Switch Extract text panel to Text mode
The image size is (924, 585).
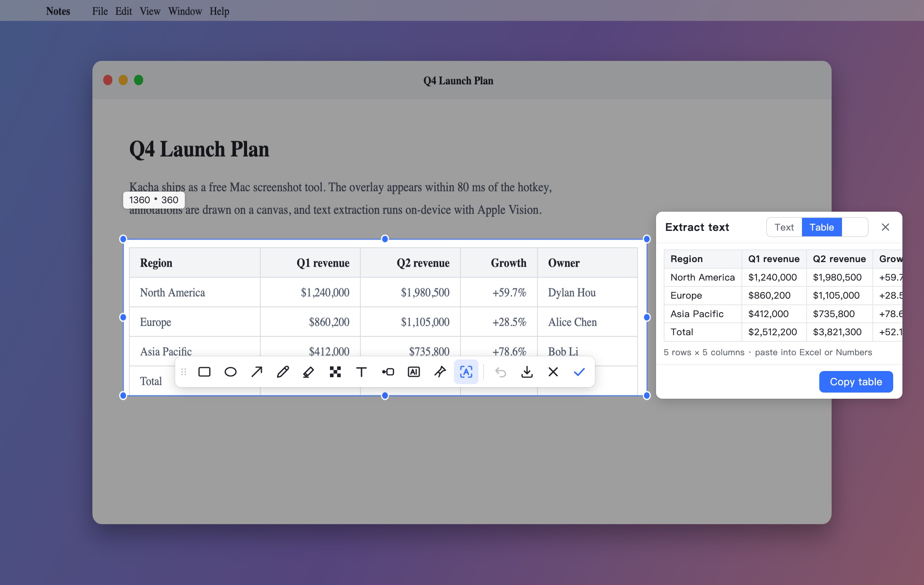pyautogui.click(x=784, y=227)
